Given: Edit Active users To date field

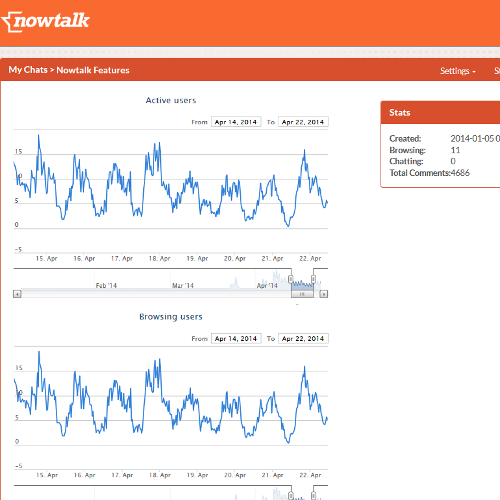Looking at the screenshot, I should point(303,122).
